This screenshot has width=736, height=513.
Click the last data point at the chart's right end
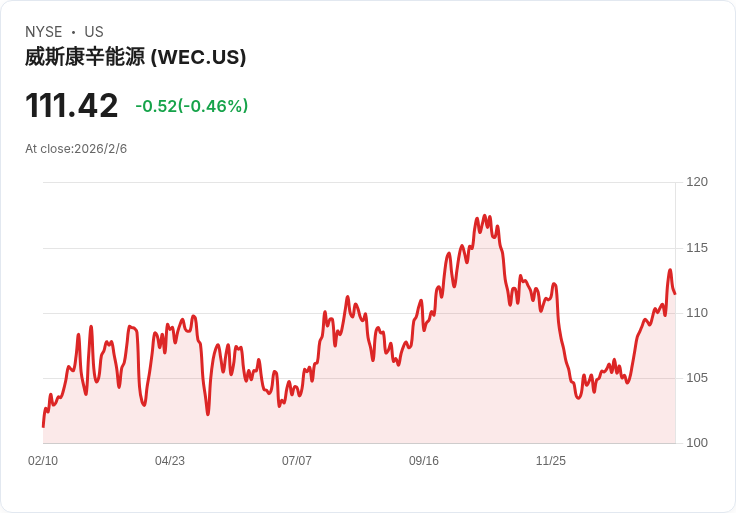click(675, 294)
